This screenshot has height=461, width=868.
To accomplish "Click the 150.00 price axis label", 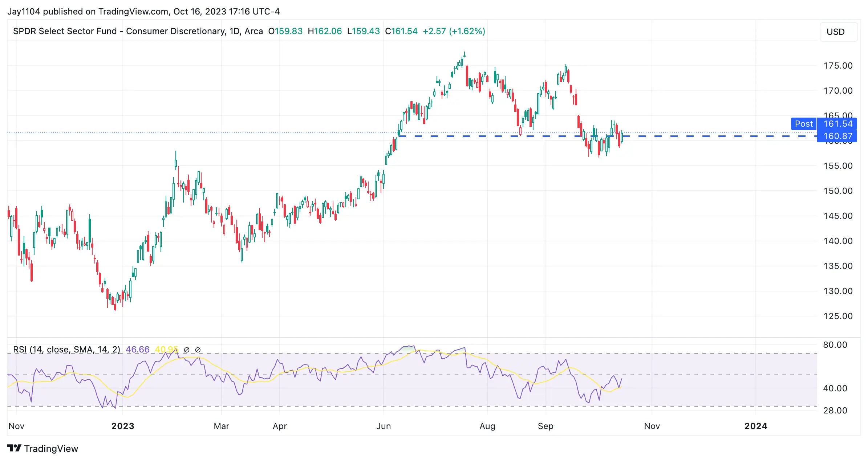I will point(838,191).
